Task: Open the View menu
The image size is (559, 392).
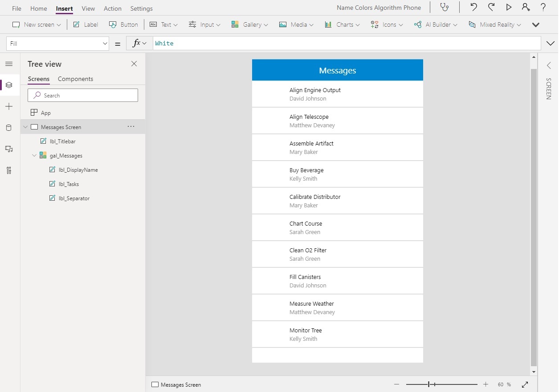Action: (88, 8)
